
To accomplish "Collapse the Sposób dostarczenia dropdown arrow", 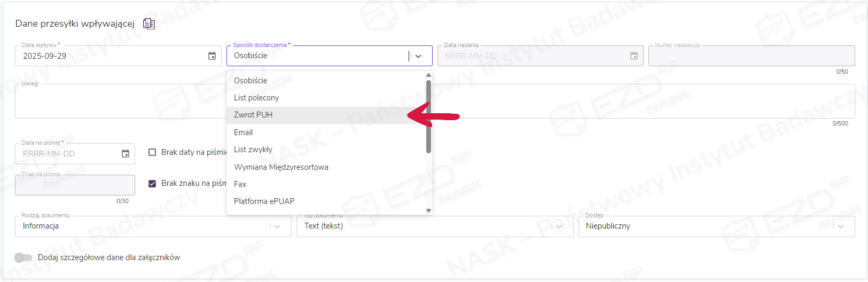I will tap(418, 56).
